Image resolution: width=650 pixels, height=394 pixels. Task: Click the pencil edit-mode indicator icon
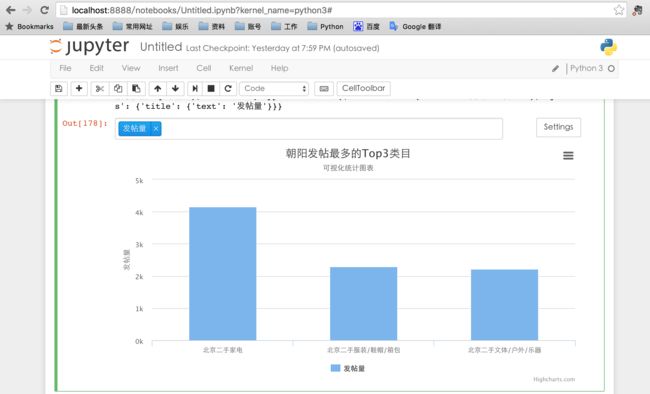(x=555, y=68)
